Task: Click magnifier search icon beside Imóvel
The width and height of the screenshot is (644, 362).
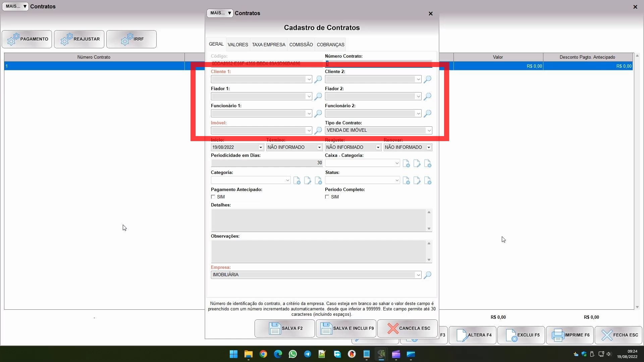Action: tap(318, 130)
